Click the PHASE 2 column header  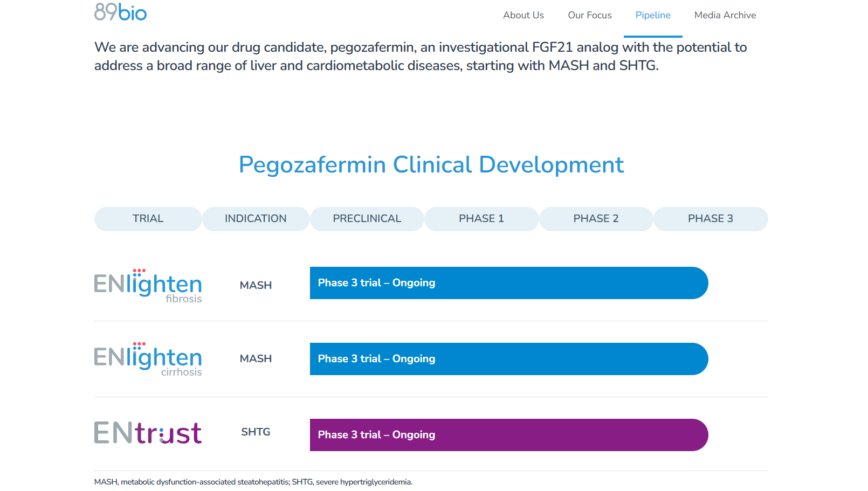click(596, 219)
